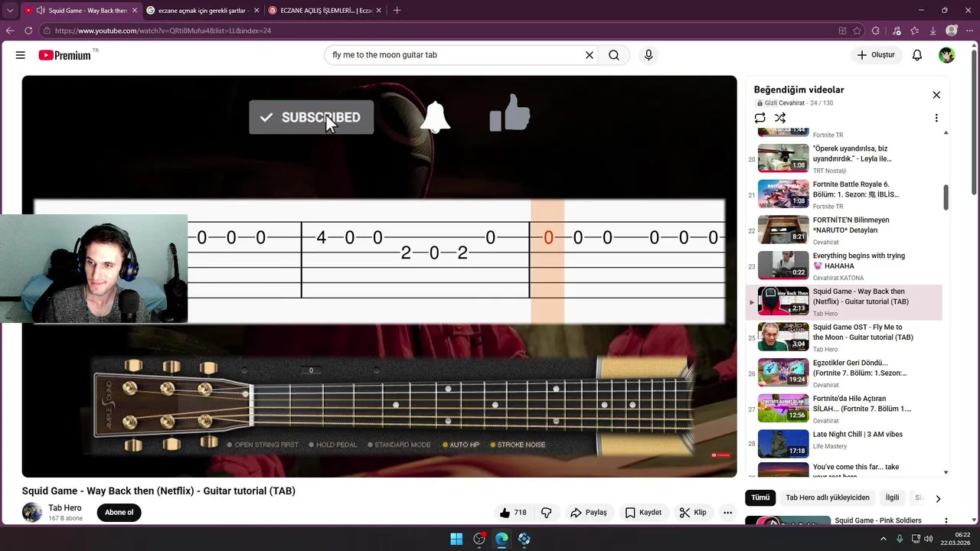Click the video's SUBSCRIBED overlay button

pos(312,117)
